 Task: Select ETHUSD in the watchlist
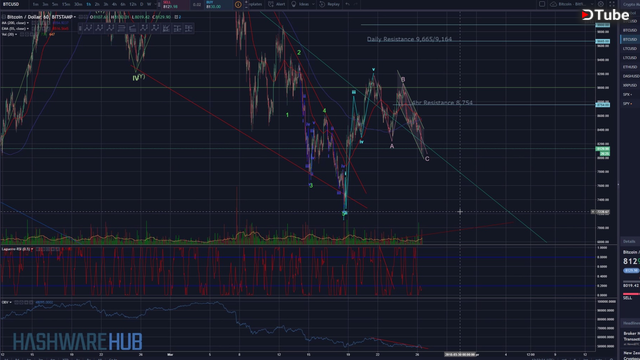[630, 67]
